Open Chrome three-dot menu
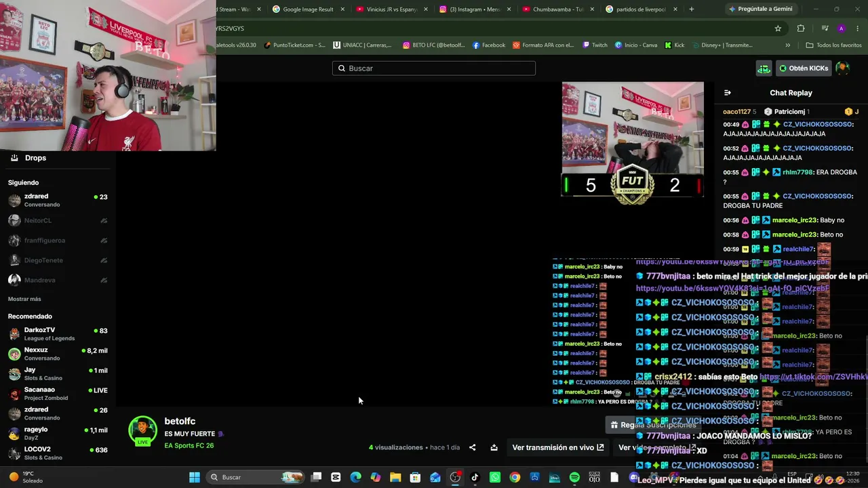 (858, 28)
